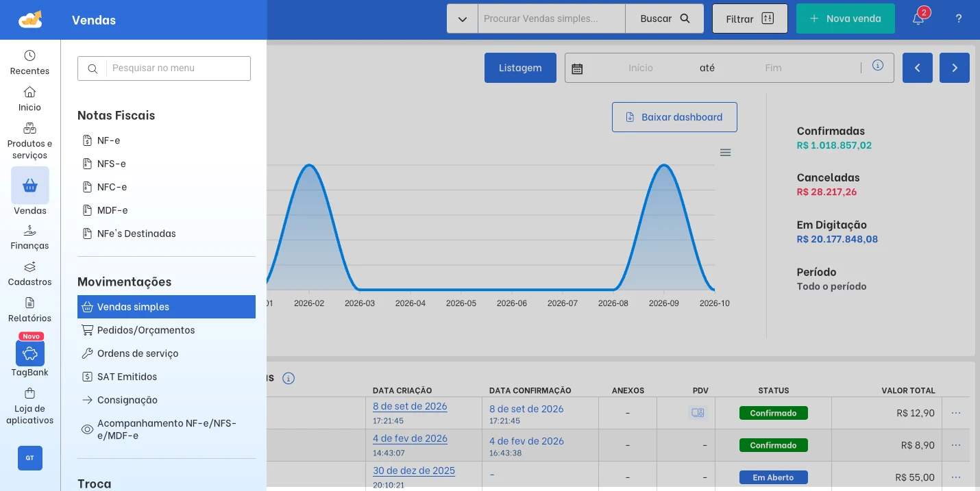Click the GT user avatar
The image size is (980, 491).
click(30, 458)
